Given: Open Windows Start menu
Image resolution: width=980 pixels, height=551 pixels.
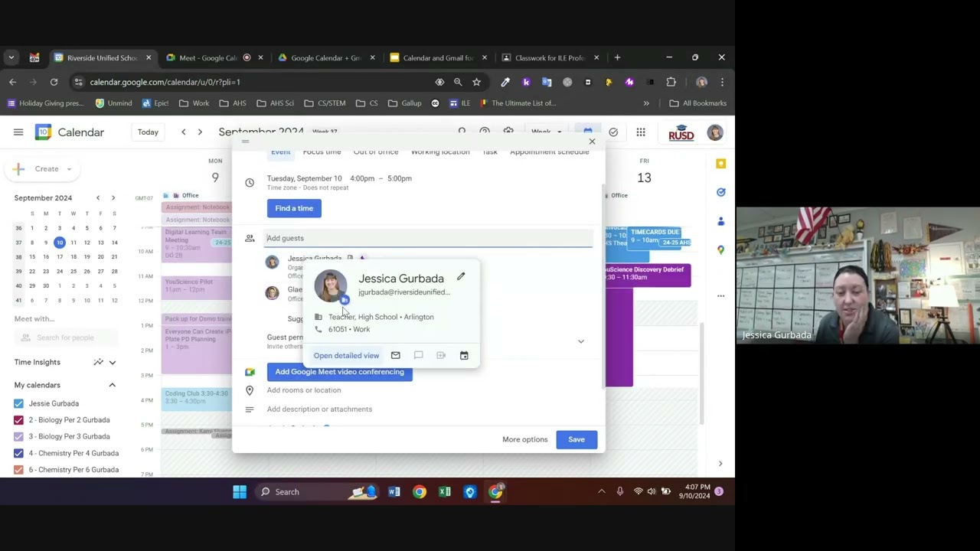Looking at the screenshot, I should 240,492.
